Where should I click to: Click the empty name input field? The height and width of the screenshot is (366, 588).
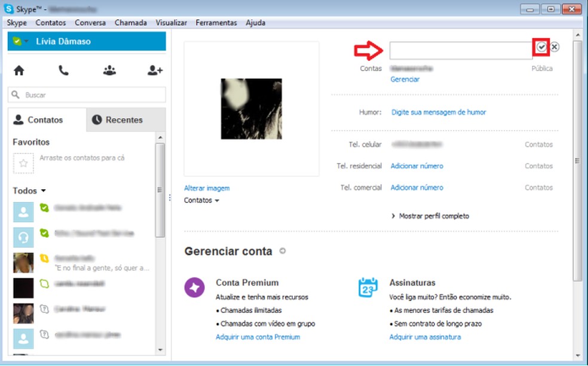[461, 50]
